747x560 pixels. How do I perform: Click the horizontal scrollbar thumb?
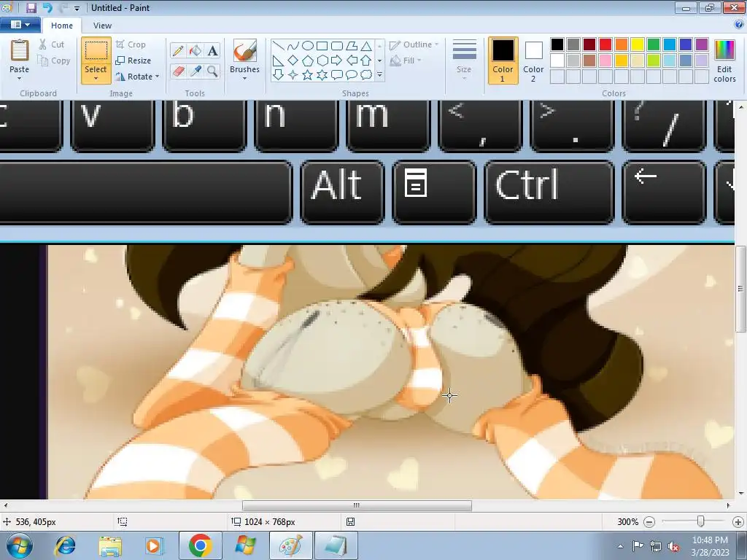(357, 505)
